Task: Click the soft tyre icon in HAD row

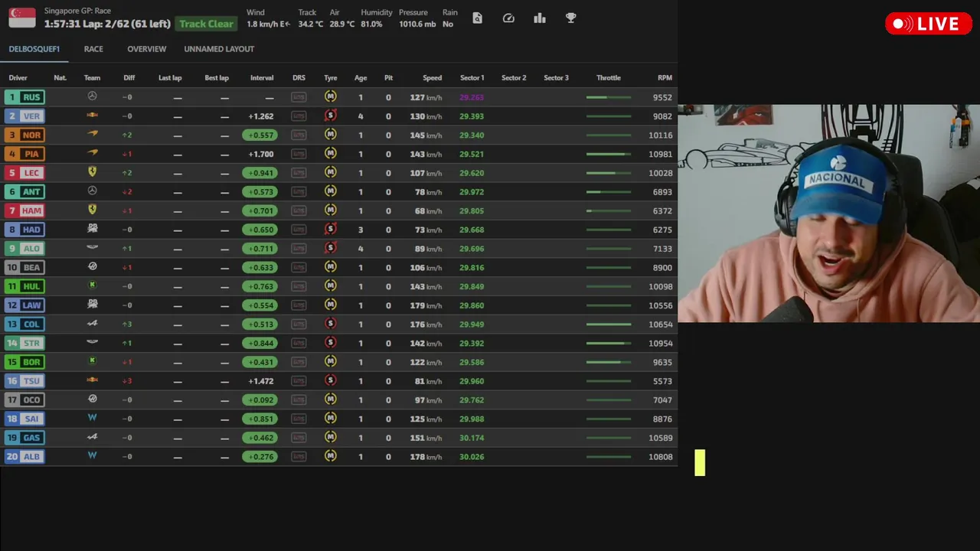Action: click(330, 229)
